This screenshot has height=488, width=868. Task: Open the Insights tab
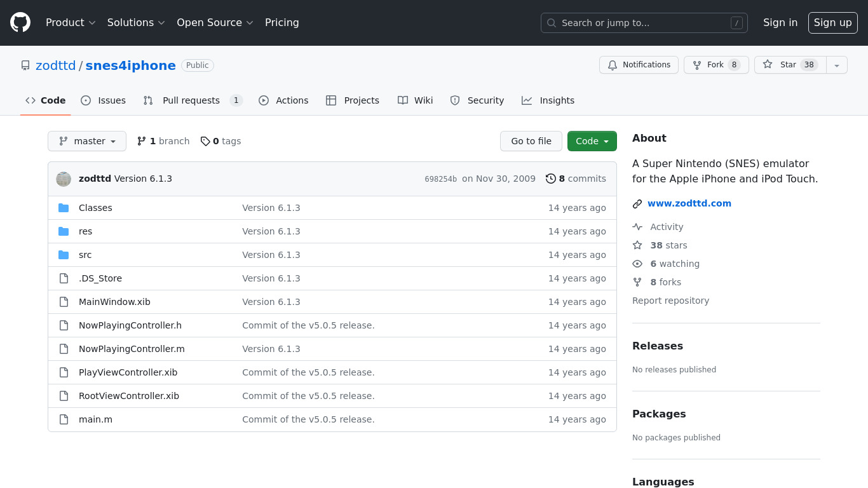coord(548,100)
